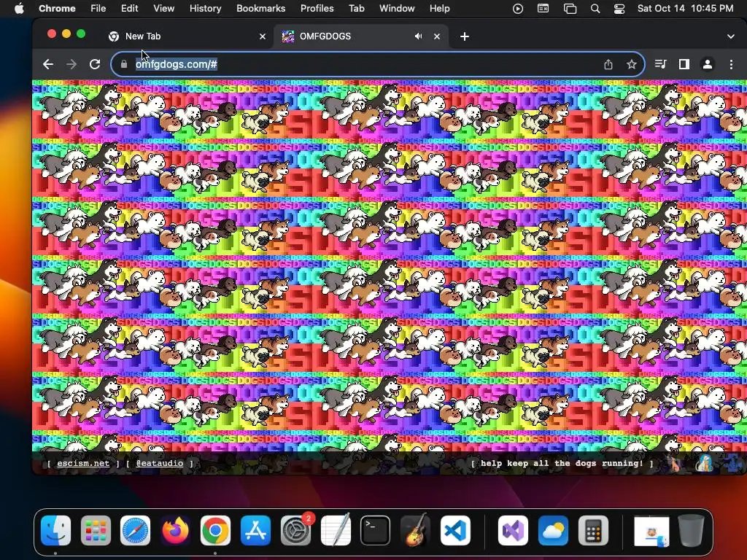Click the forward navigation arrow
Screen dimensions: 747x560
tap(71, 64)
